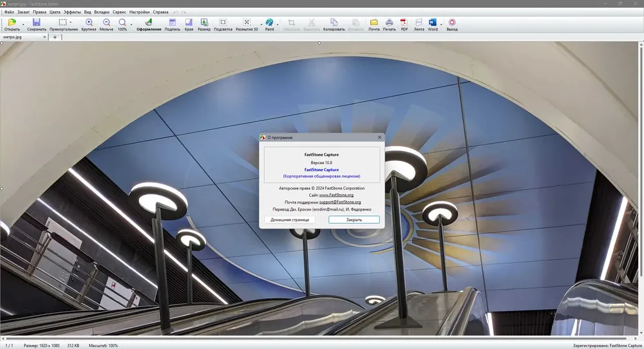Viewport: 644px width, 349px height.
Task: Expand the Открыть dropdown arrow
Action: 23,24
